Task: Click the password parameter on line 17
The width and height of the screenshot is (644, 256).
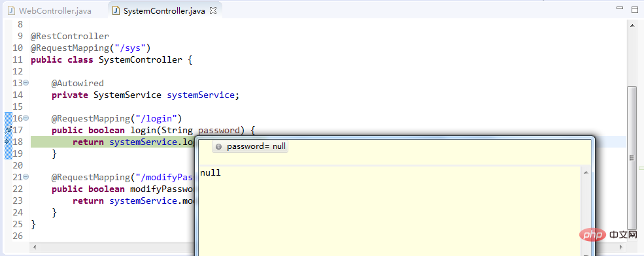Action: pos(219,131)
